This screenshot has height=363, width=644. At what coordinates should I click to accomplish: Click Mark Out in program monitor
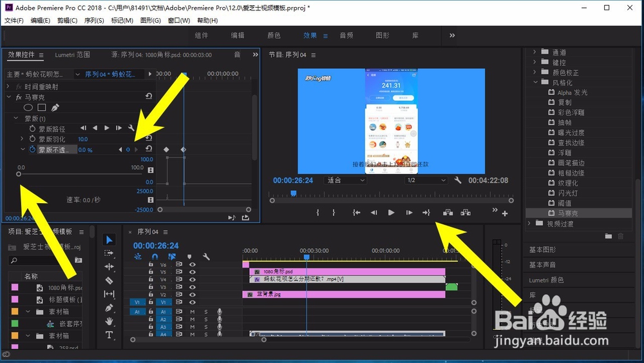coord(334,213)
